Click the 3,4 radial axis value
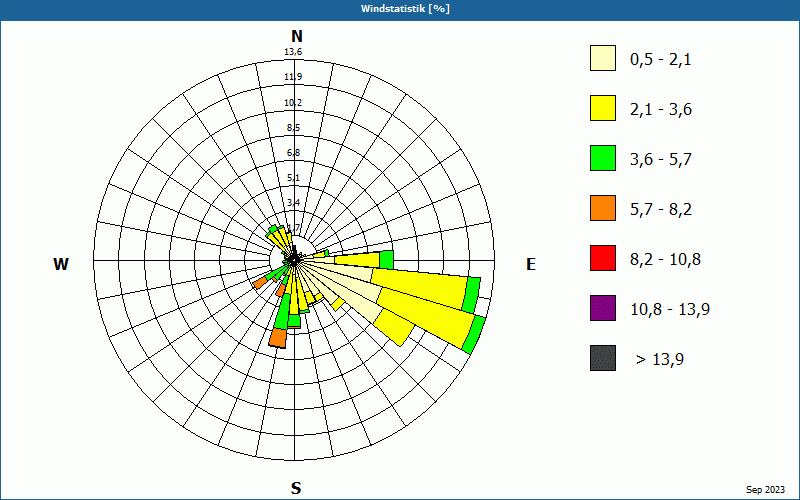The height and width of the screenshot is (500, 800). pyautogui.click(x=293, y=203)
